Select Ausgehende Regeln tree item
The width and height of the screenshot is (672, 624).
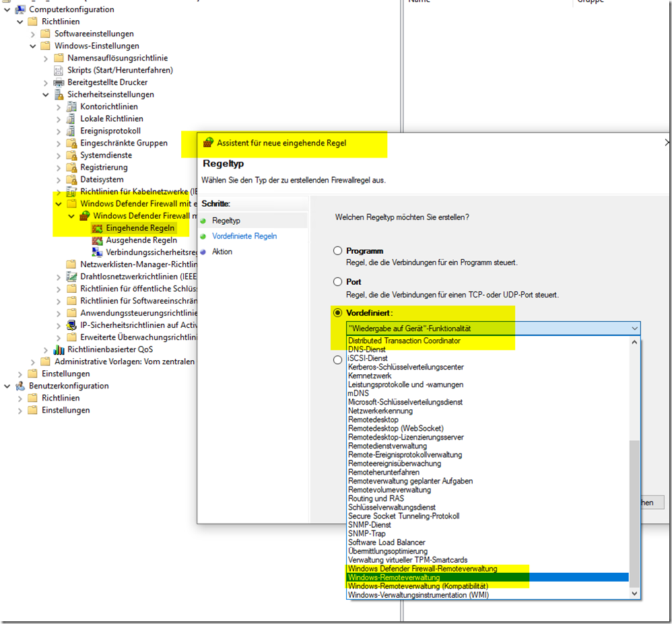[141, 240]
